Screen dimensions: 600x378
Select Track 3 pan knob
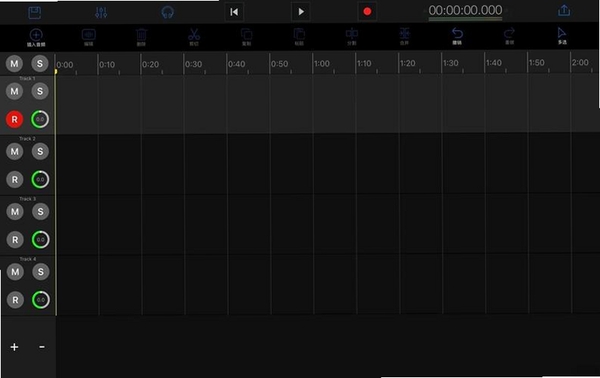[x=40, y=240]
